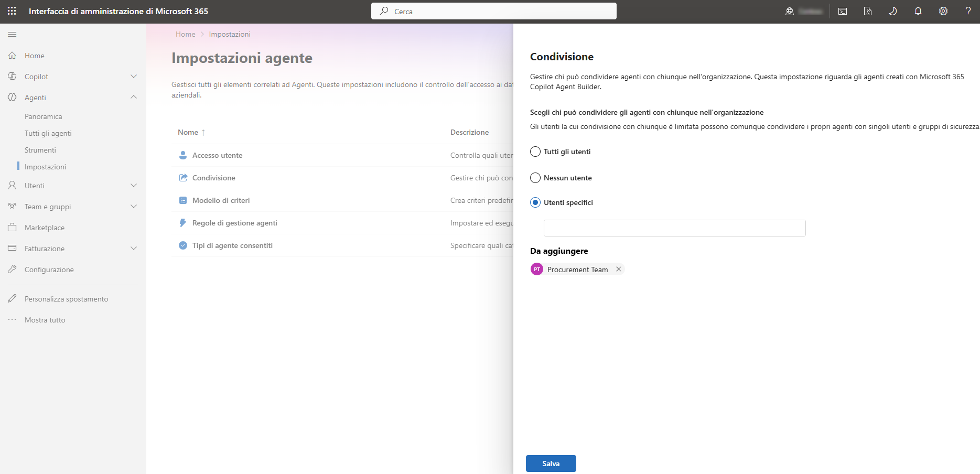980x474 pixels.
Task: Click the Cerca search box
Action: coord(494,11)
